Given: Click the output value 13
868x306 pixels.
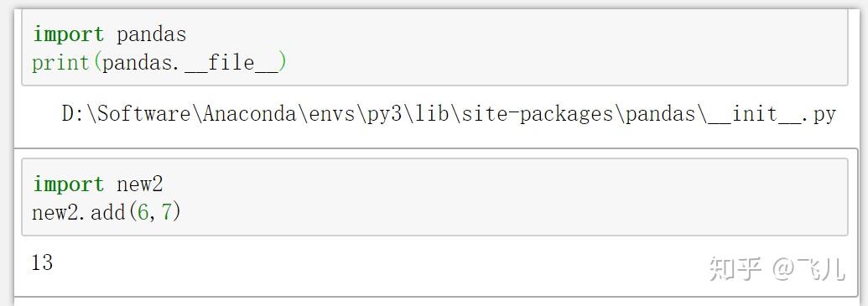Looking at the screenshot, I should click(x=42, y=262).
